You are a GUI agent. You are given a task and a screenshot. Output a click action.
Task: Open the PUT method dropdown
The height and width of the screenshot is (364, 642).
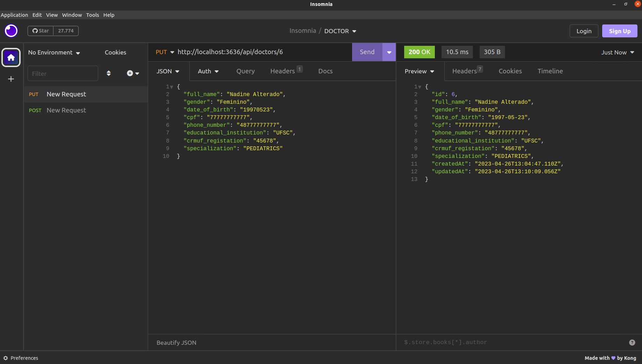pyautogui.click(x=165, y=52)
